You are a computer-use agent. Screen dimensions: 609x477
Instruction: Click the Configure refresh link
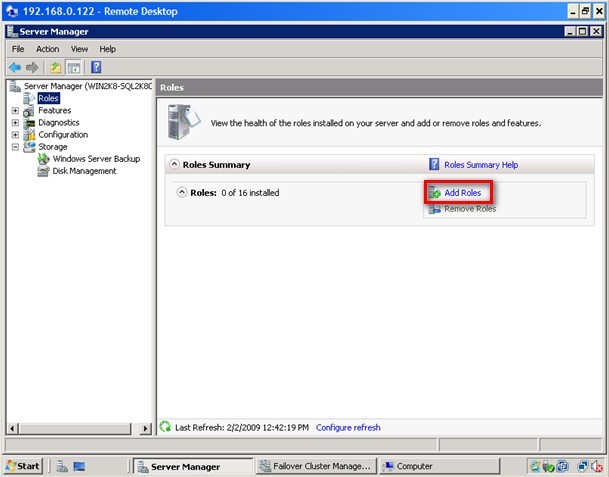click(348, 427)
